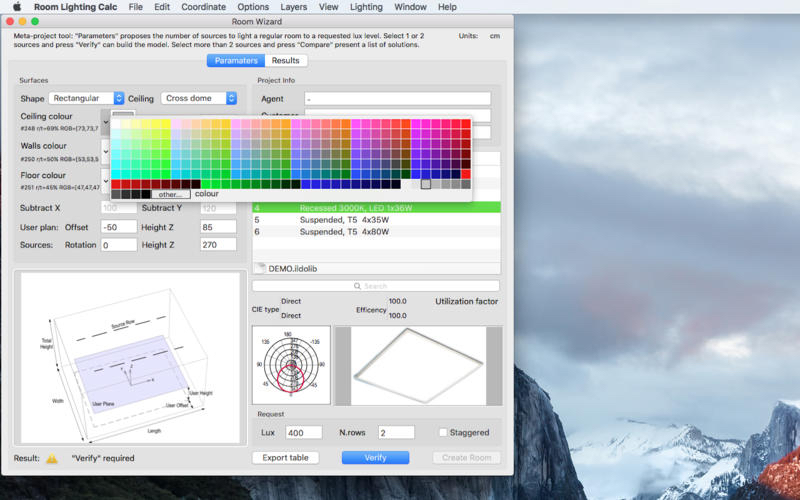800x500 pixels.
Task: Expand the Floor colour picker chevron
Action: [105, 181]
